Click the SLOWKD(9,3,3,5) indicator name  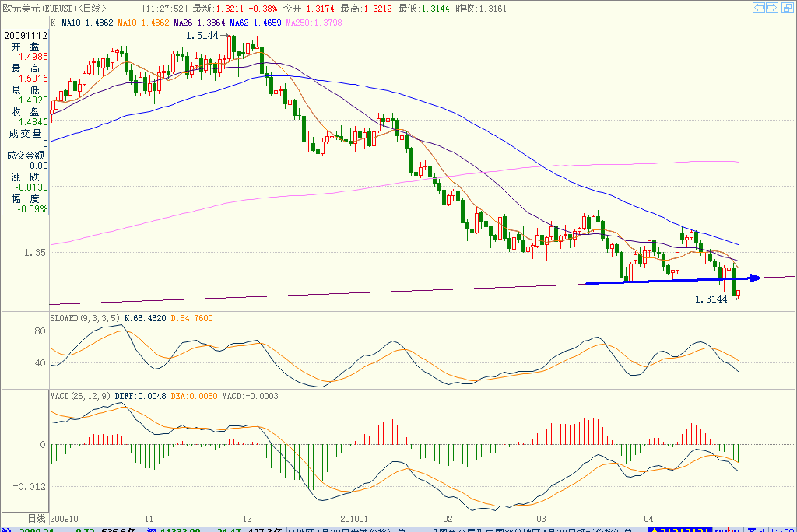coord(85,318)
